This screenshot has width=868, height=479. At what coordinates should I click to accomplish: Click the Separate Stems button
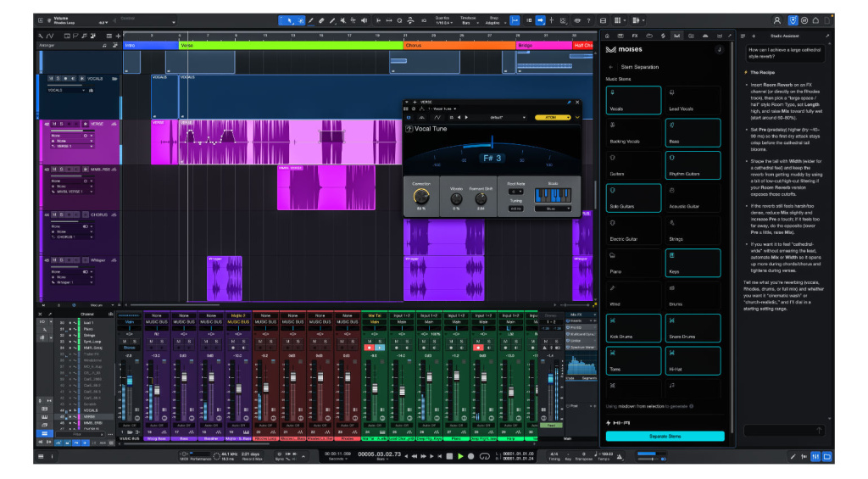click(665, 437)
